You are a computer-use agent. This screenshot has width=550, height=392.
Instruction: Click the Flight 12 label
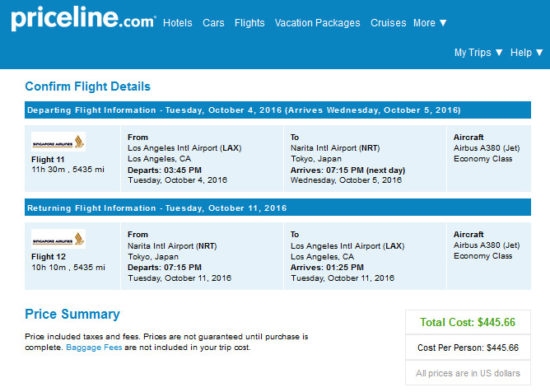coord(48,257)
